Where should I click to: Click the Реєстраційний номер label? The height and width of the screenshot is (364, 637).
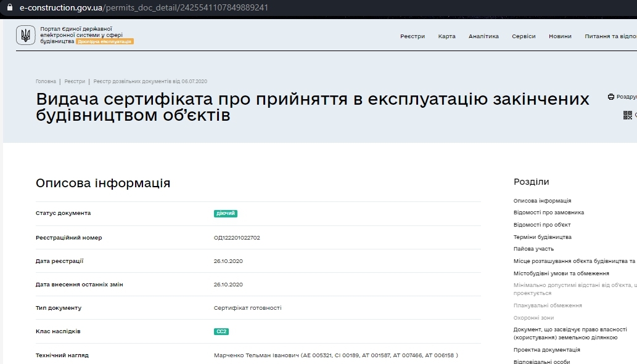pos(68,237)
